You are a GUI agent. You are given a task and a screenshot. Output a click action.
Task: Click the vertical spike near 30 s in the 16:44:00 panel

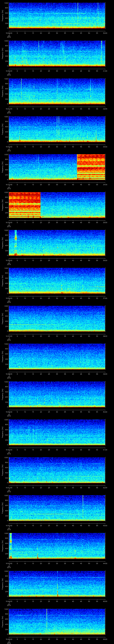[x=58, y=584]
